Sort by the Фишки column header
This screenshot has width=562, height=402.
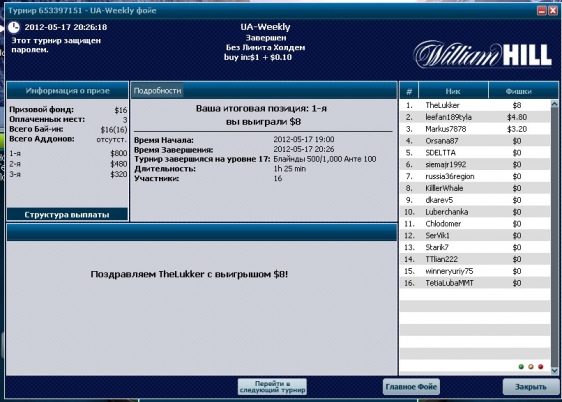[519, 91]
